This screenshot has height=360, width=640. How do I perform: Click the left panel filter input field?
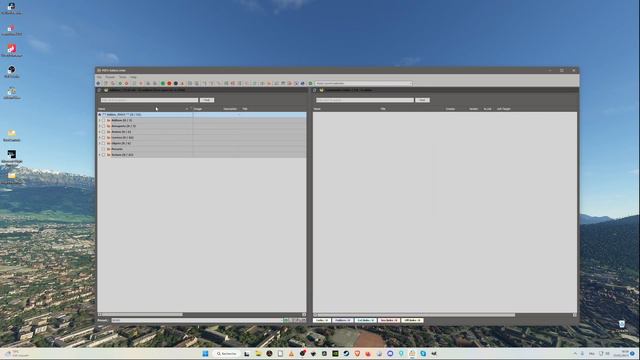[x=149, y=100]
